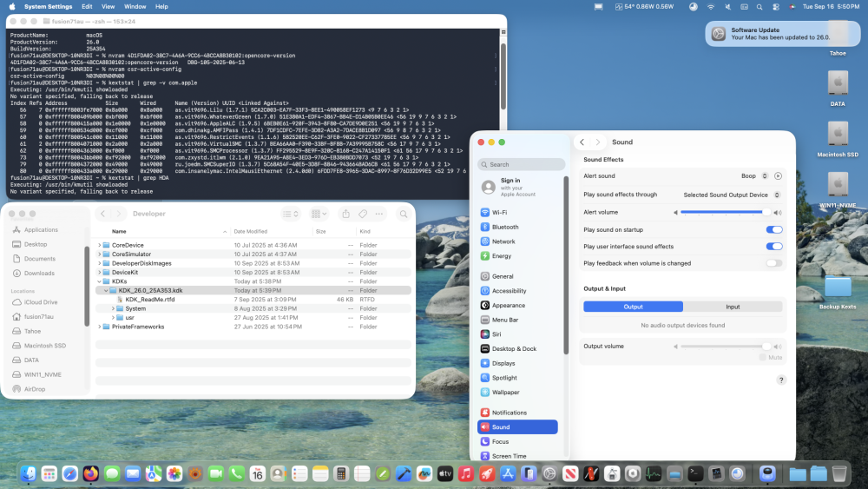
Task: Open Music app in the Dock
Action: 466,473
